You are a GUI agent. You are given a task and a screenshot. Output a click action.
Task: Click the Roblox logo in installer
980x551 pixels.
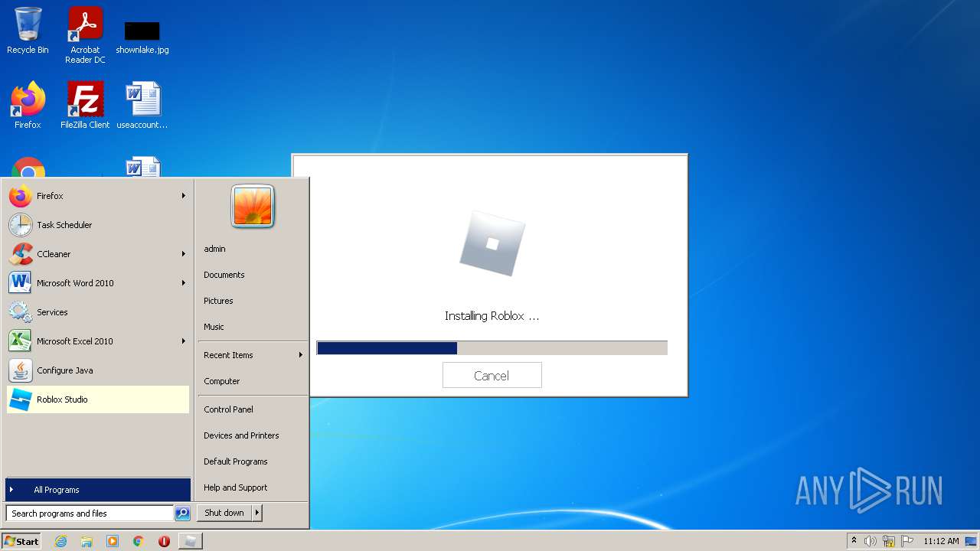[492, 243]
